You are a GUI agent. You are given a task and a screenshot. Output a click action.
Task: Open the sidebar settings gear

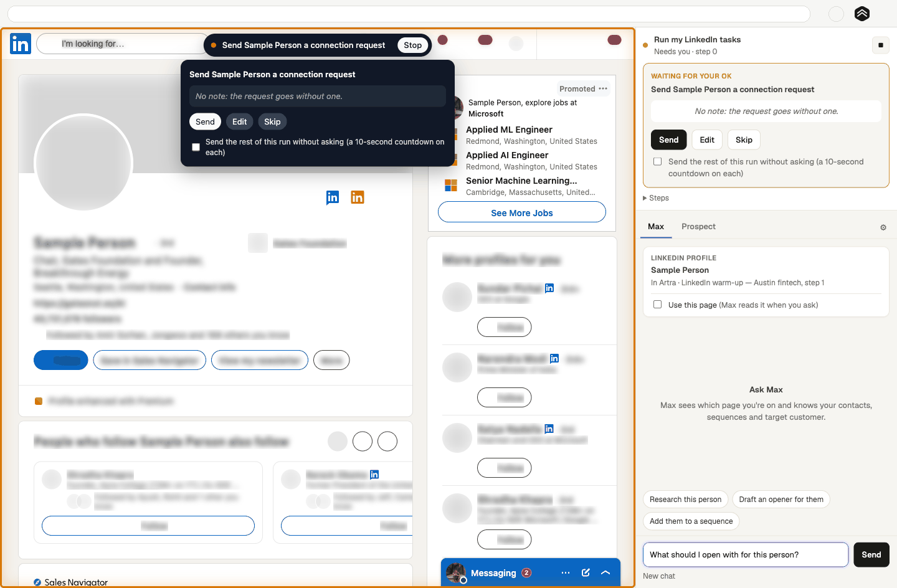point(883,227)
